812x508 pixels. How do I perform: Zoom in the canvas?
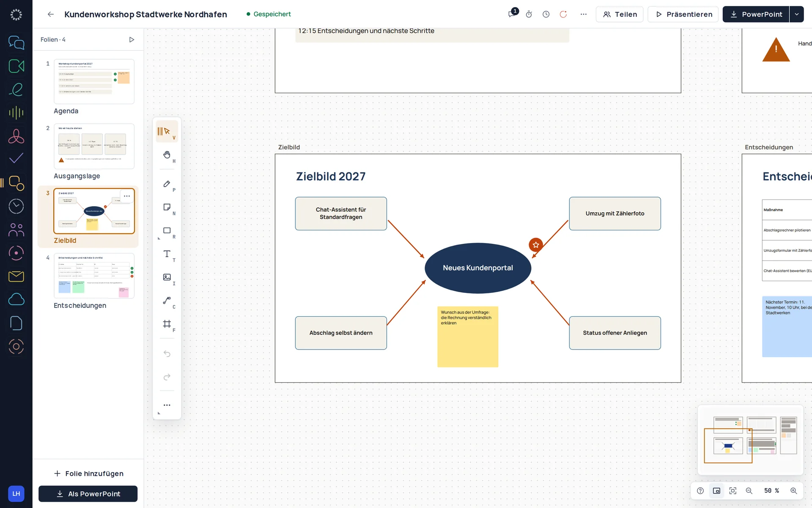pos(794,491)
